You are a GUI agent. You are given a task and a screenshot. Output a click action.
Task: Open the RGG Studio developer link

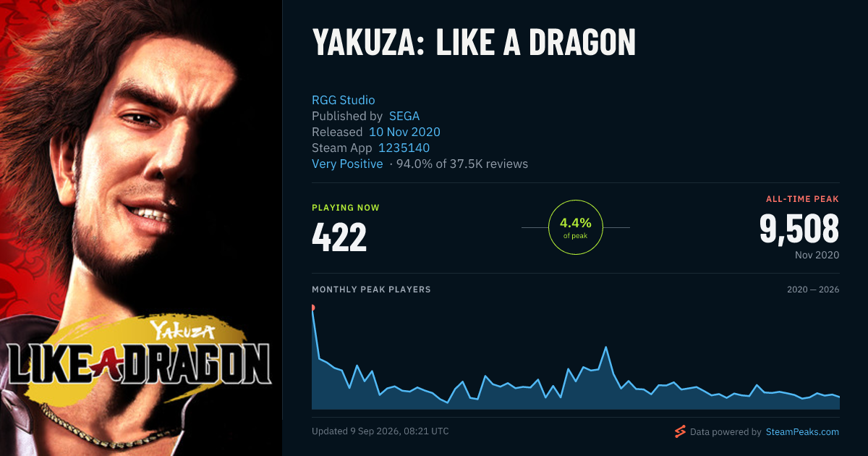pyautogui.click(x=344, y=100)
